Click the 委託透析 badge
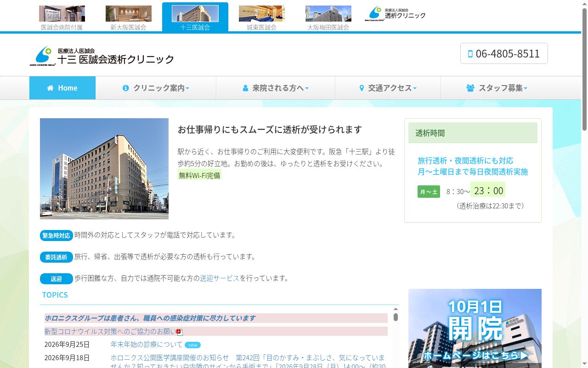 pos(57,257)
